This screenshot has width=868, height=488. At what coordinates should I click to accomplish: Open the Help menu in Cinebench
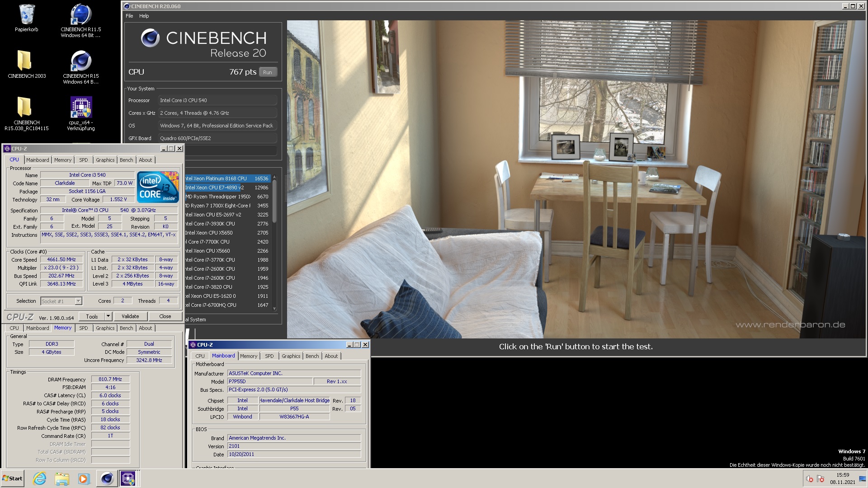(x=144, y=16)
